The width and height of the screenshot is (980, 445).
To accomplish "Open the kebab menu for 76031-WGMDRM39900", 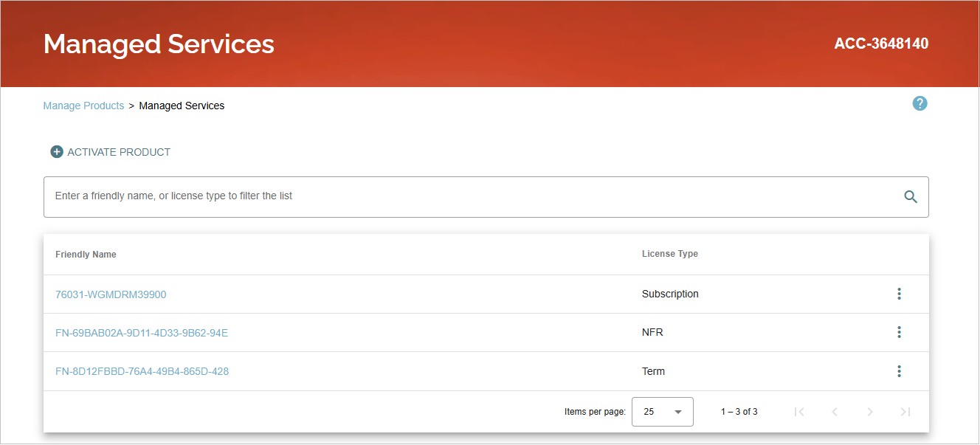I will [899, 293].
